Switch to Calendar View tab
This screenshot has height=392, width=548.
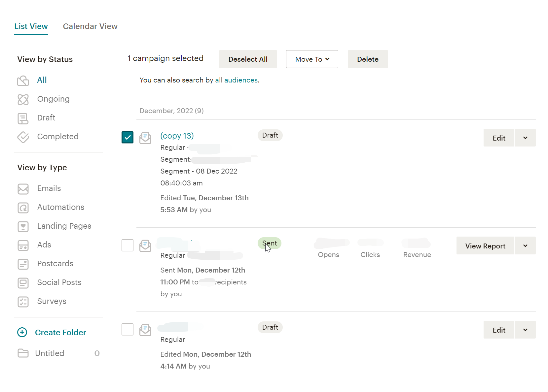click(90, 26)
